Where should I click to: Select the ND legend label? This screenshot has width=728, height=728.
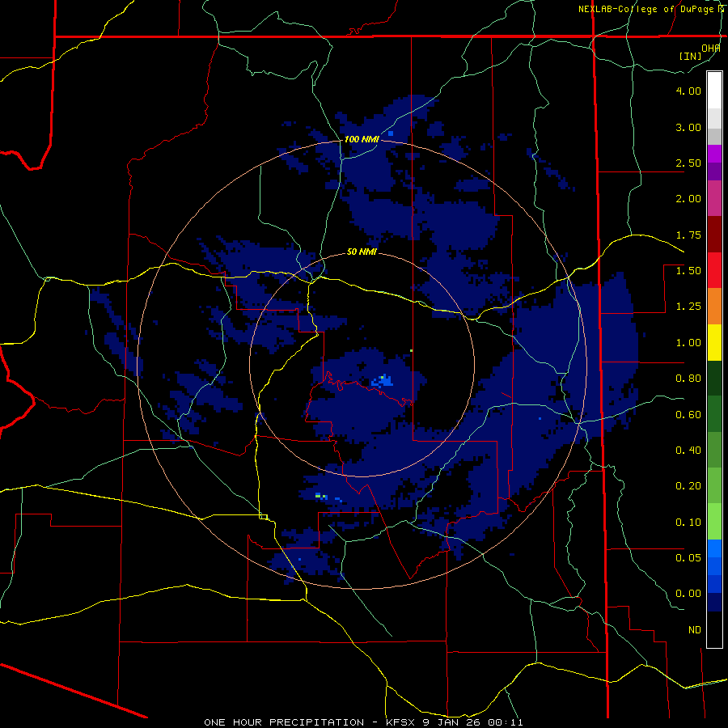pos(695,630)
